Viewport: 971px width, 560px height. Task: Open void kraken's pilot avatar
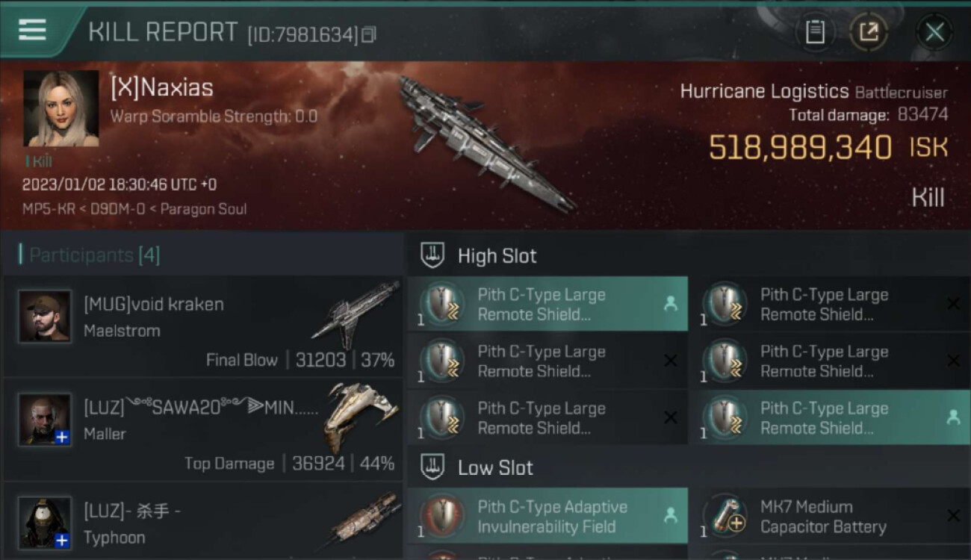45,317
